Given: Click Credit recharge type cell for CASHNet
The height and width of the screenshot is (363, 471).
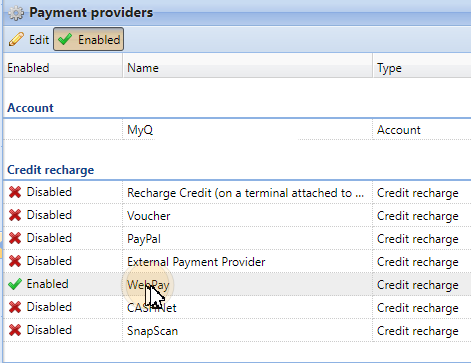Looking at the screenshot, I should 418,308.
